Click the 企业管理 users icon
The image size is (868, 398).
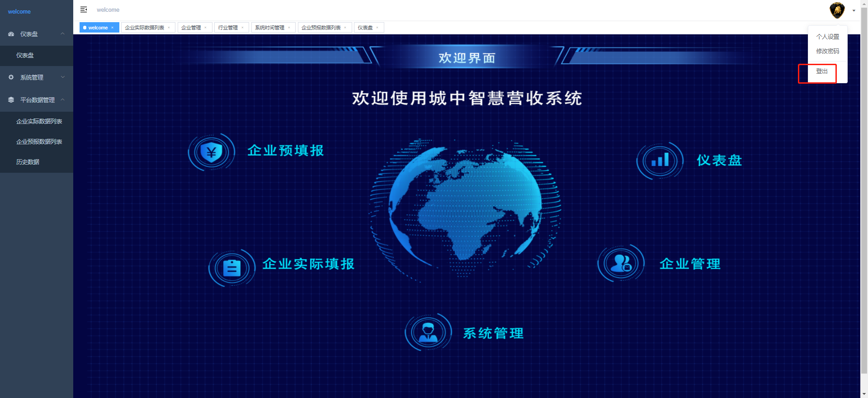click(x=621, y=263)
